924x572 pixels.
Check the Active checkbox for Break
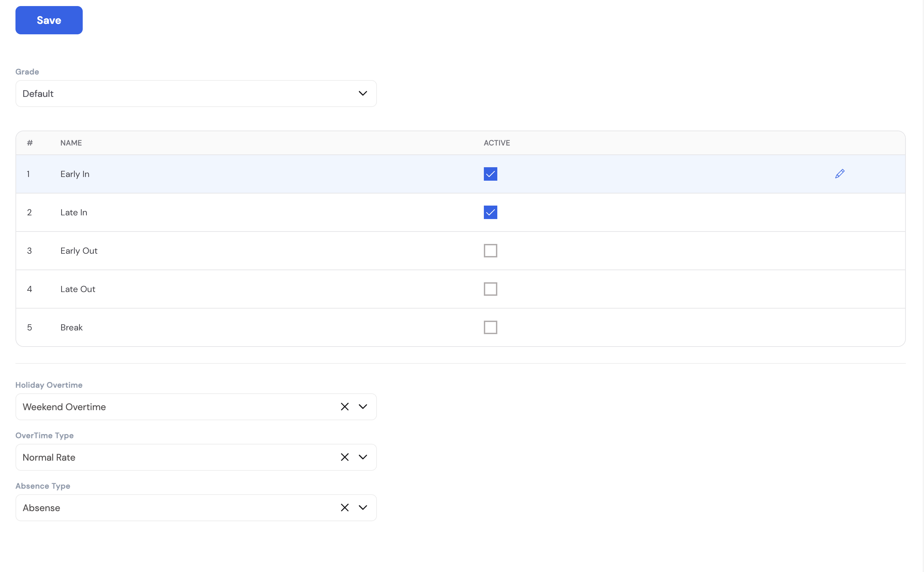tap(490, 327)
